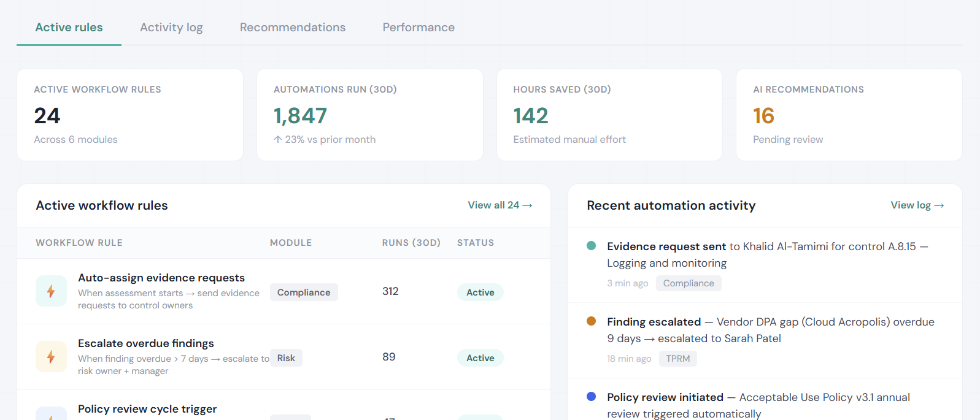Open the Evidence request sent activity entry
980x420 pixels.
coord(765,265)
